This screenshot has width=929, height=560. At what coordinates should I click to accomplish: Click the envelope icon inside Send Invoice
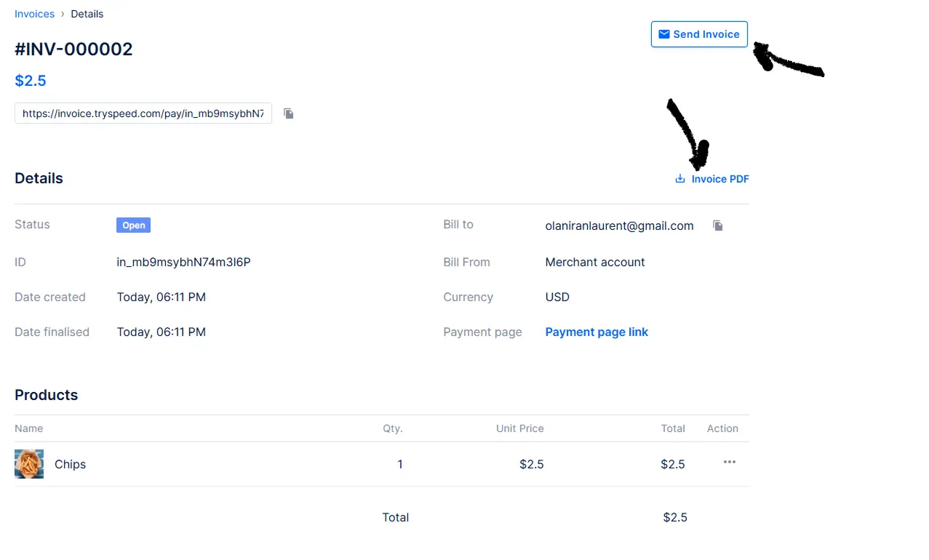(664, 33)
